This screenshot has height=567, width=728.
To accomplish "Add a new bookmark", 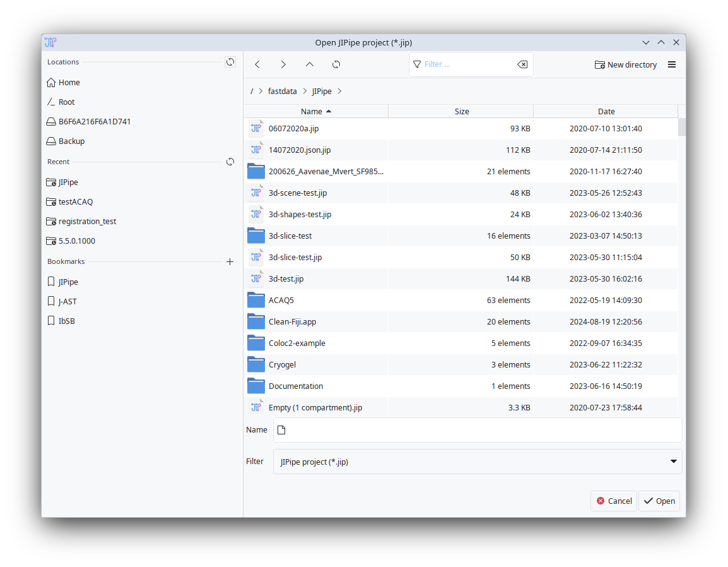I will pyautogui.click(x=230, y=261).
